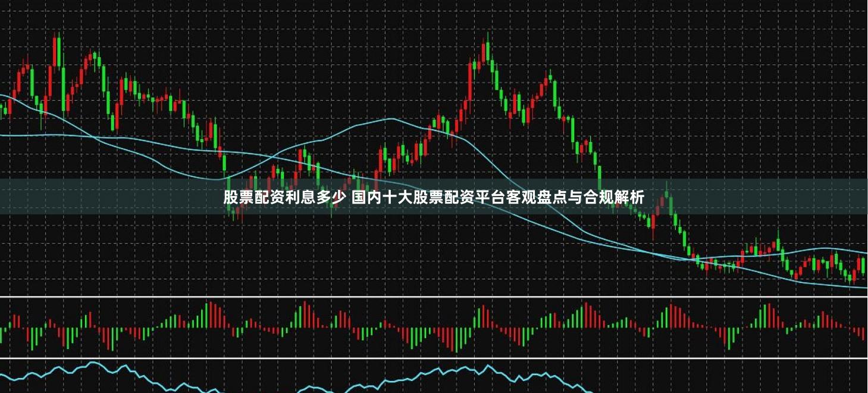The image size is (868, 393).
Task: Select the tallest green candlestick near the left peak
Action: pos(58,51)
